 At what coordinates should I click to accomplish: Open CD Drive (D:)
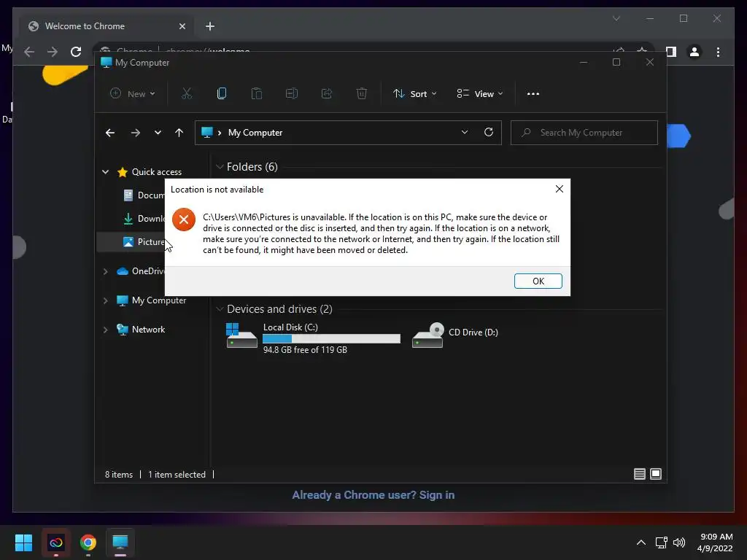tap(455, 335)
